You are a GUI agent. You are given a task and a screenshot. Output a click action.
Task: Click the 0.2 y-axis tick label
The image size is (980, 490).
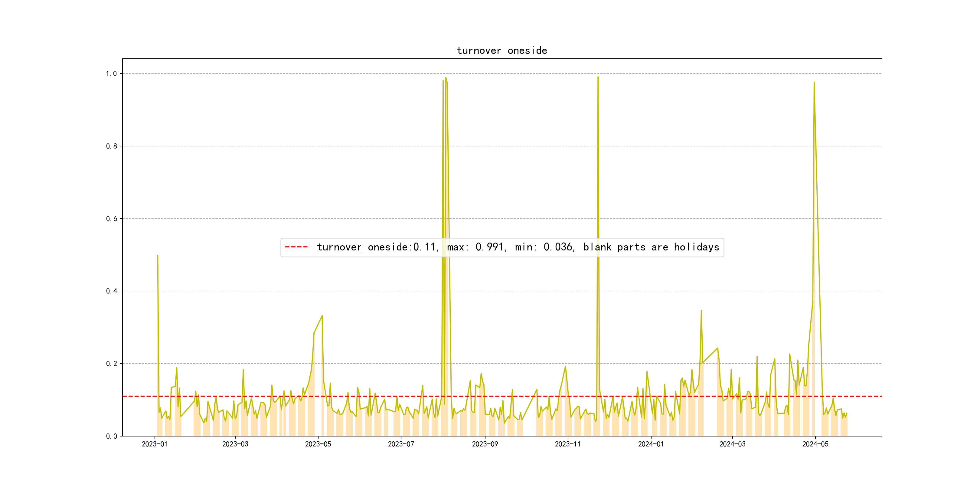pos(112,364)
